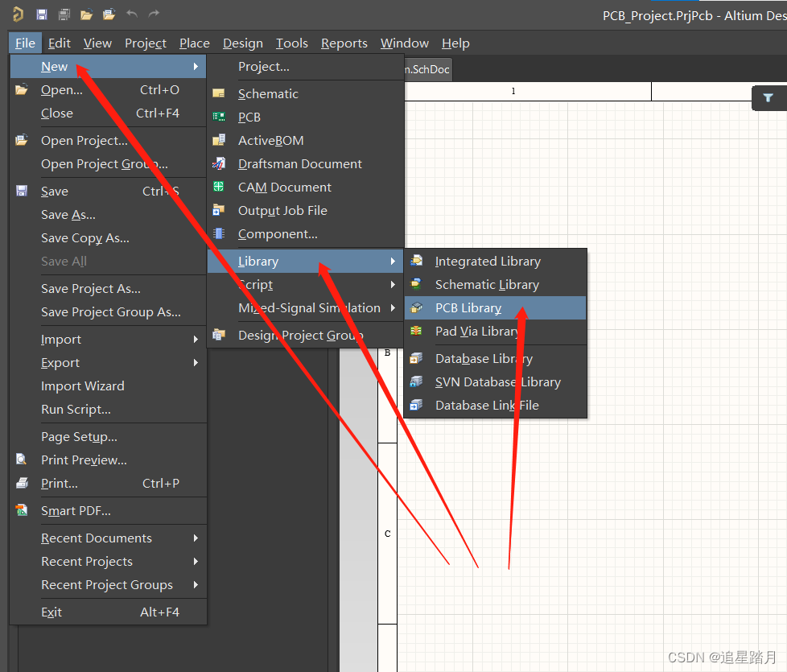Open the Import submenu
Screen dimensions: 787x672
tap(61, 340)
